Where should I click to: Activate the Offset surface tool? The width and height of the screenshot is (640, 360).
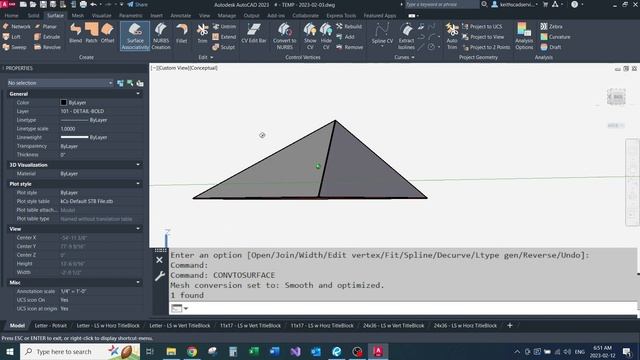pyautogui.click(x=107, y=33)
